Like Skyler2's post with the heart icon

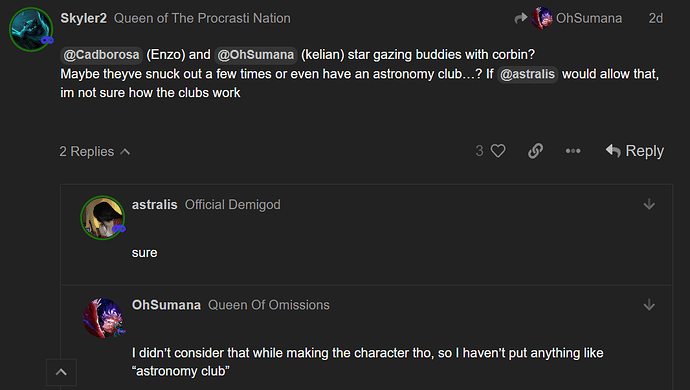coord(498,151)
